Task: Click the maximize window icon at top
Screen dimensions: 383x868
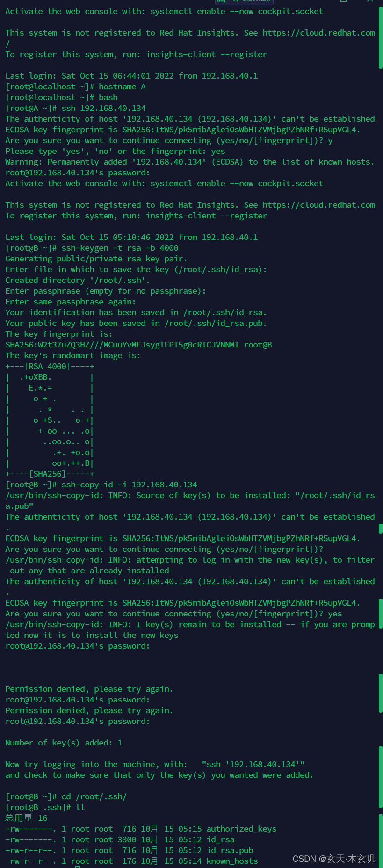Action: pos(344,1)
